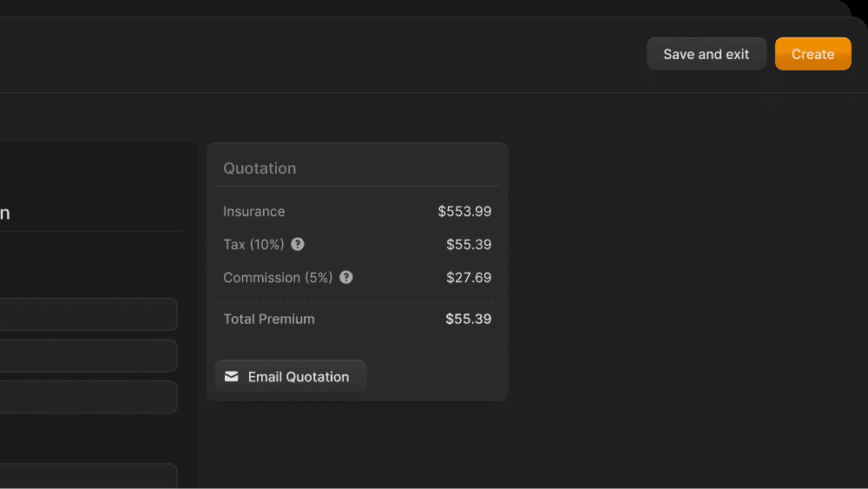
Task: Click the help icon next to Tax (10%)
Action: point(298,244)
